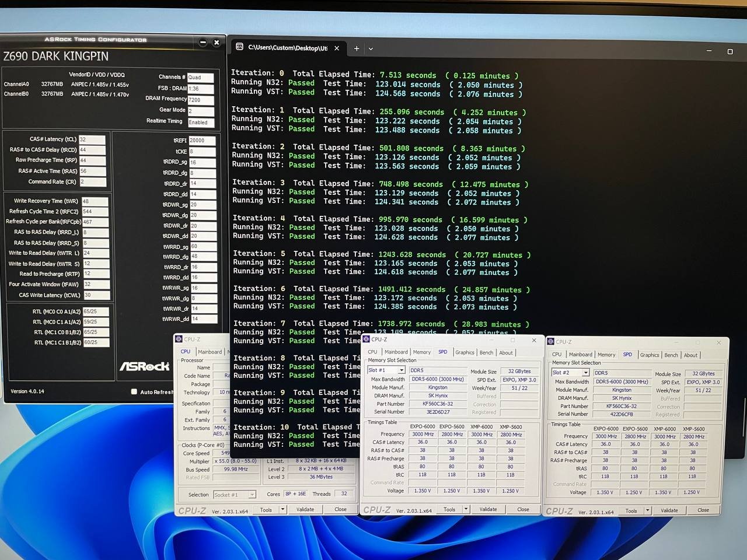Screen dimensions: 747x560
Task: Expand the Tools arrow in the Processor CPU-Z window
Action: [x=282, y=509]
